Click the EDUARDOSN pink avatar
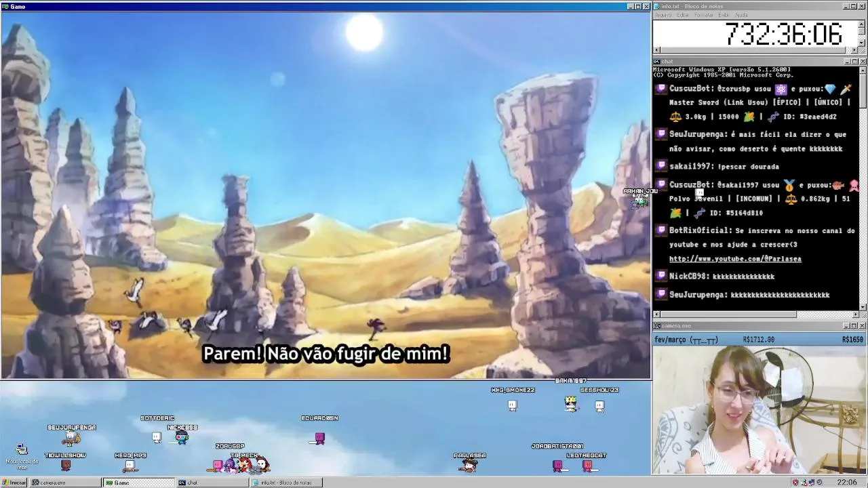Image resolution: width=868 pixels, height=488 pixels. click(319, 439)
